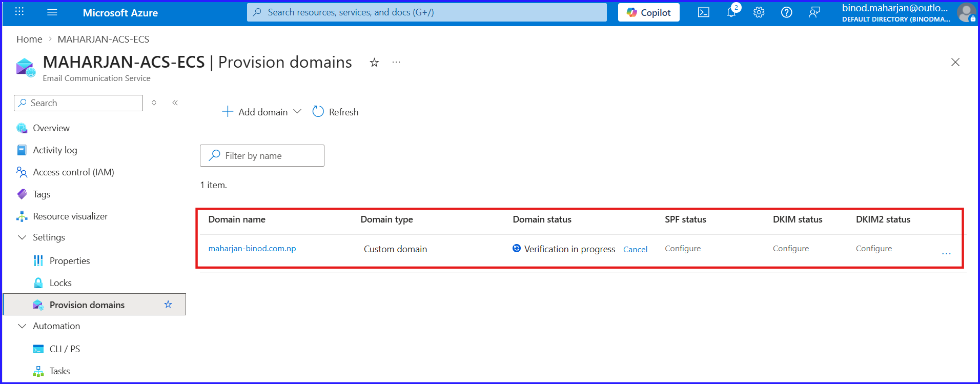Click the DKIM2 status column header
The image size is (980, 384).
pos(883,219)
